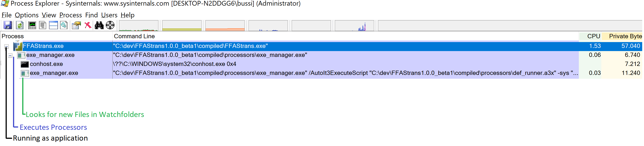The height and width of the screenshot is (146, 644).
Task: Click the Refresh Now toolbar icon
Action: [x=20, y=25]
